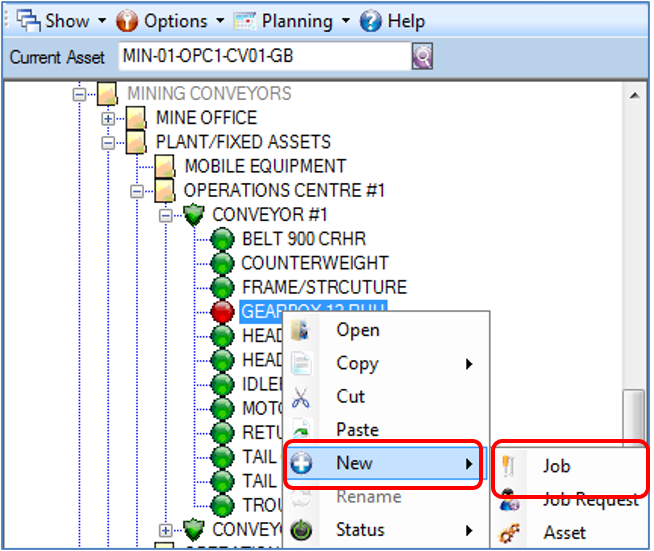Click the COUNTERWEIGHT green status ball
654x551 pixels.
tap(222, 264)
